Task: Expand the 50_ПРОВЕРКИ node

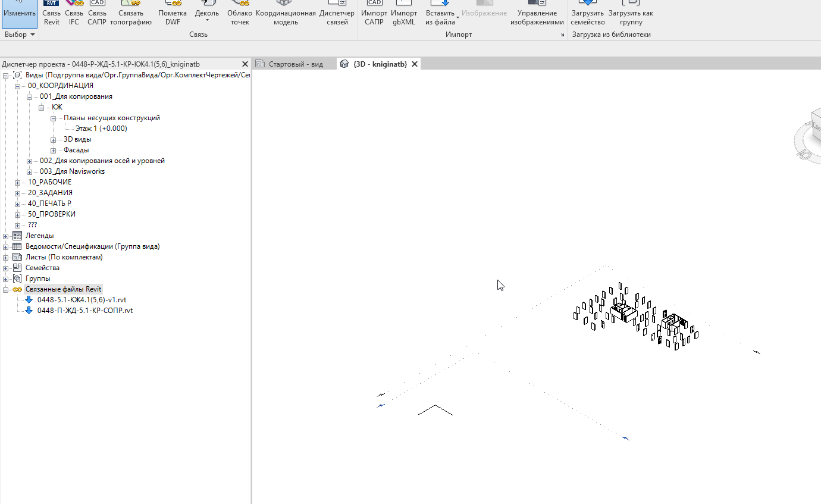Action: (x=18, y=214)
